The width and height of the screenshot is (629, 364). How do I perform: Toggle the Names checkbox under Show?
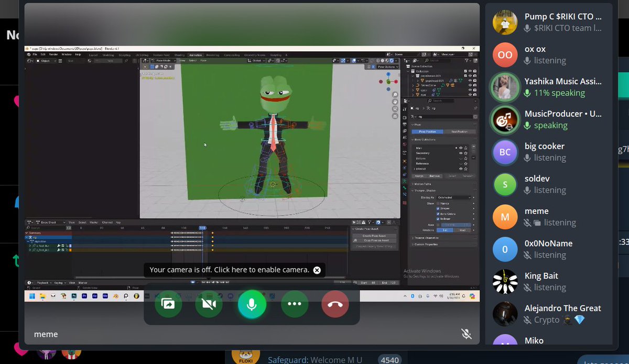pyautogui.click(x=438, y=203)
